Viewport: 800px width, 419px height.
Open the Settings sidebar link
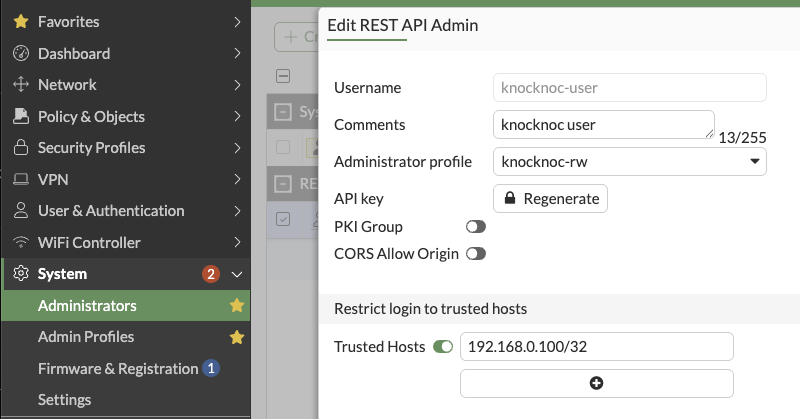64,400
